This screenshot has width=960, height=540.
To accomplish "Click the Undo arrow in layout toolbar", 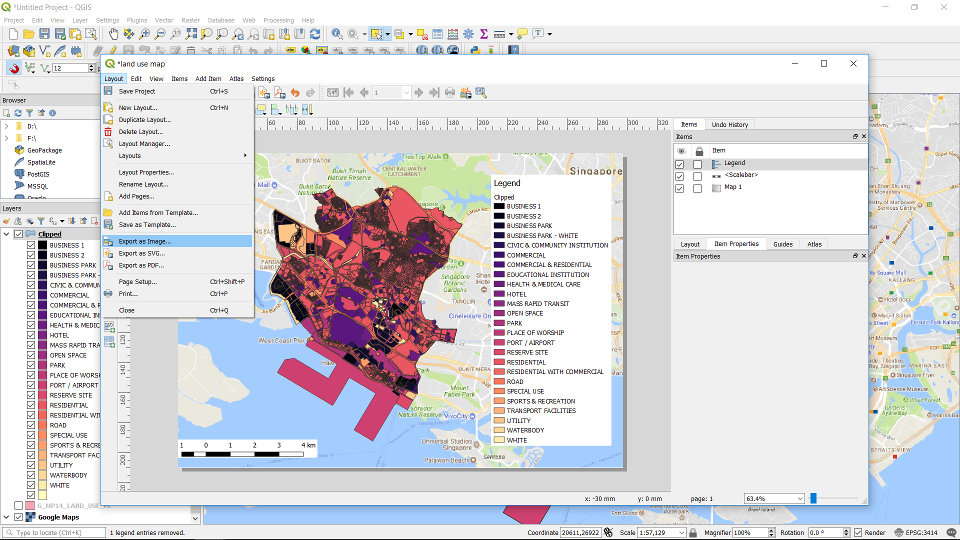I will [295, 92].
